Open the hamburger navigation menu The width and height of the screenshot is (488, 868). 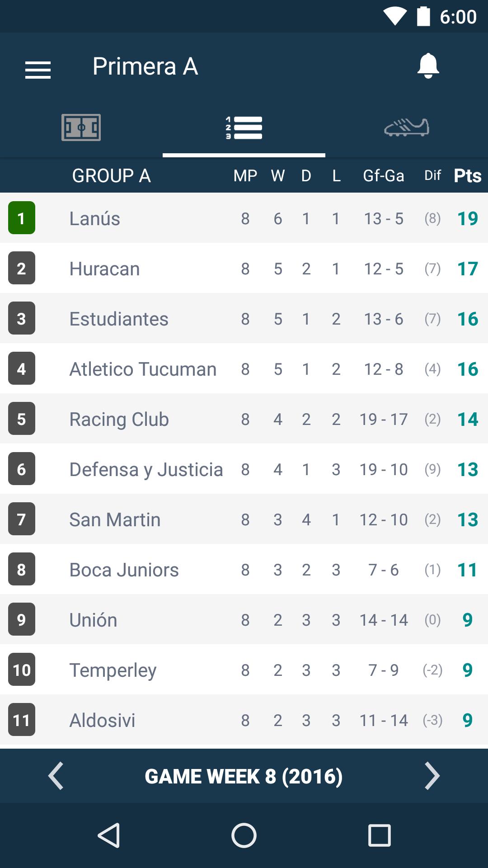[38, 70]
